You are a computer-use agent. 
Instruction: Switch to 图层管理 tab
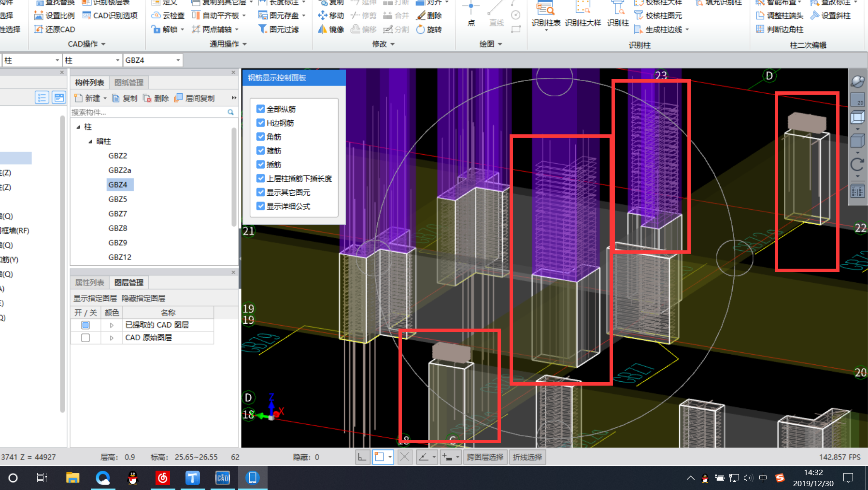pyautogui.click(x=129, y=283)
